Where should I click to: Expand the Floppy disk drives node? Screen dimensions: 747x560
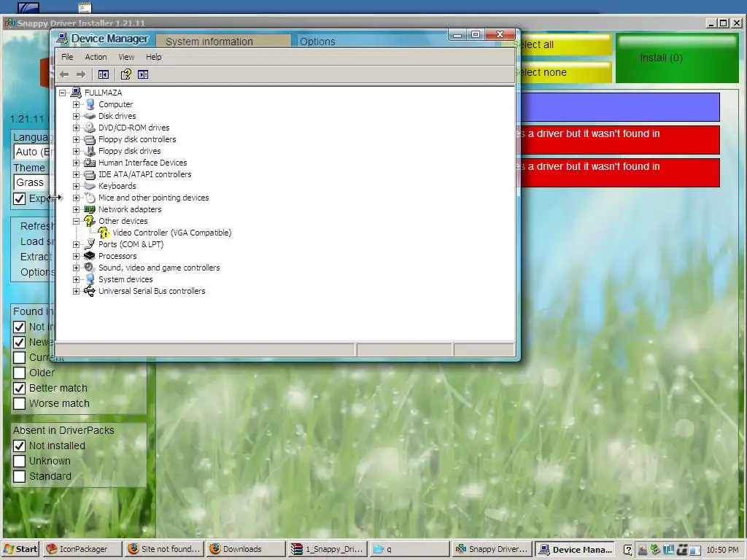pyautogui.click(x=76, y=151)
